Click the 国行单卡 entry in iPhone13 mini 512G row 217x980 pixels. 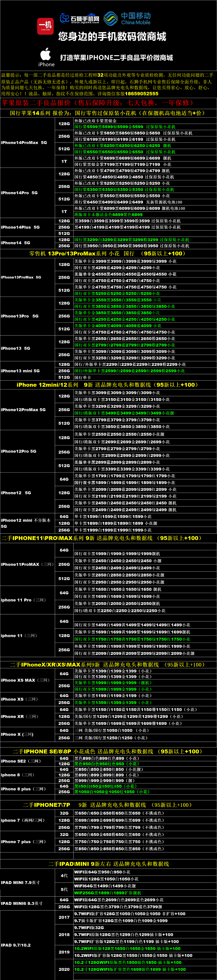pyautogui.click(x=83, y=377)
